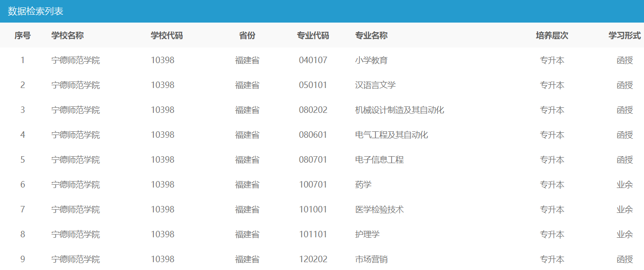Click major code 080701
This screenshot has width=644, height=270.
point(313,160)
